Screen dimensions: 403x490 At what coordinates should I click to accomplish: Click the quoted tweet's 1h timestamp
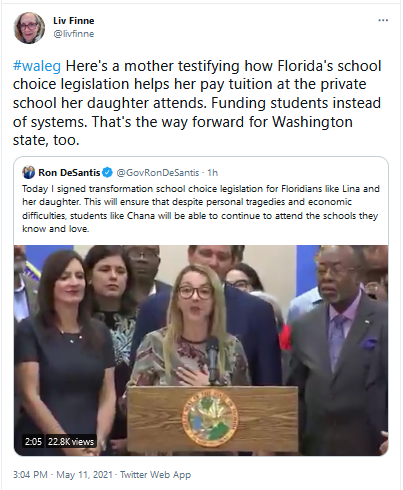pyautogui.click(x=212, y=172)
